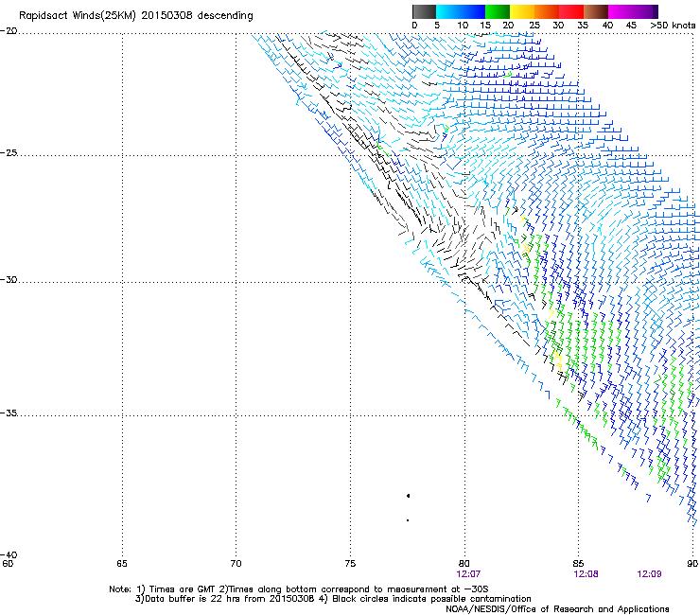The image size is (700, 615).
Task: Click the -30 latitude axis label
Action: [9, 279]
